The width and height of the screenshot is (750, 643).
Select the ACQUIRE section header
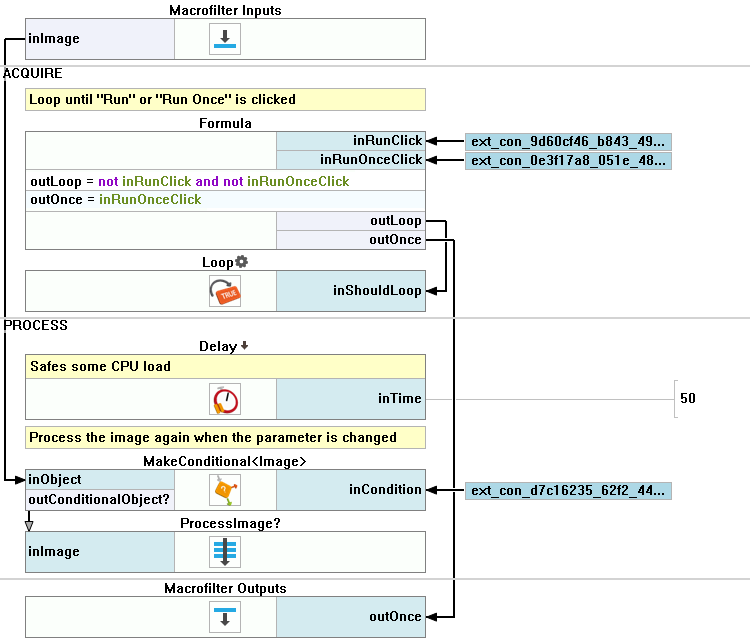33,74
